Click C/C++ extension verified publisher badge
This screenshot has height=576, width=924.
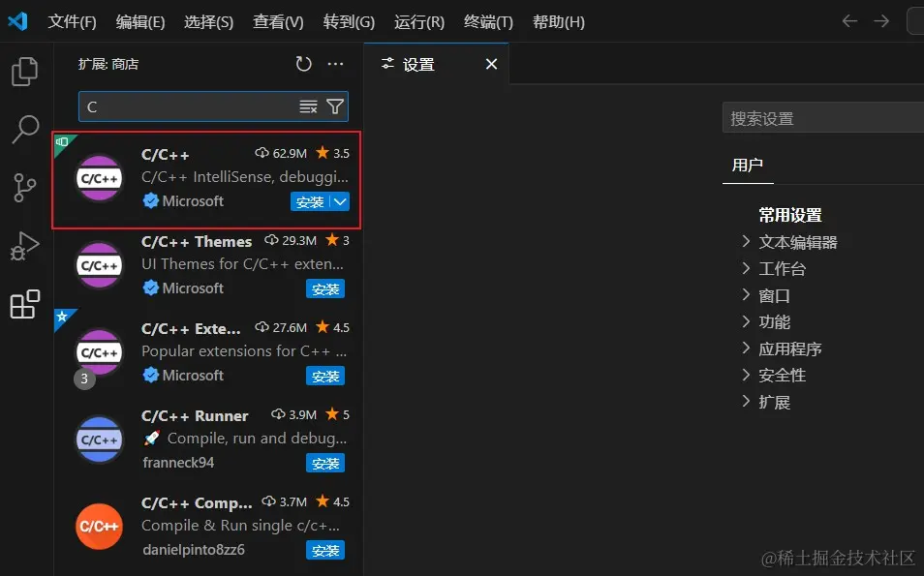(151, 200)
